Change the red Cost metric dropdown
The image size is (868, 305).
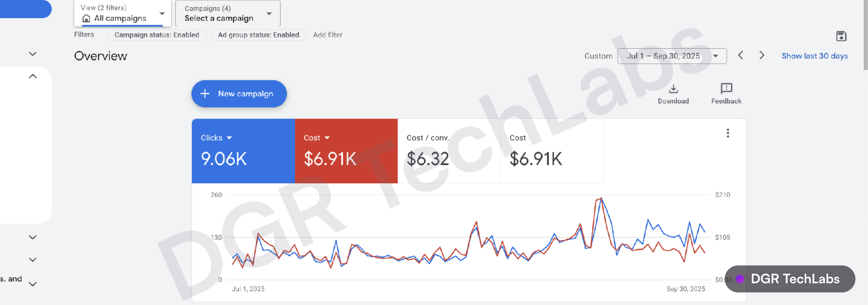[x=317, y=138]
